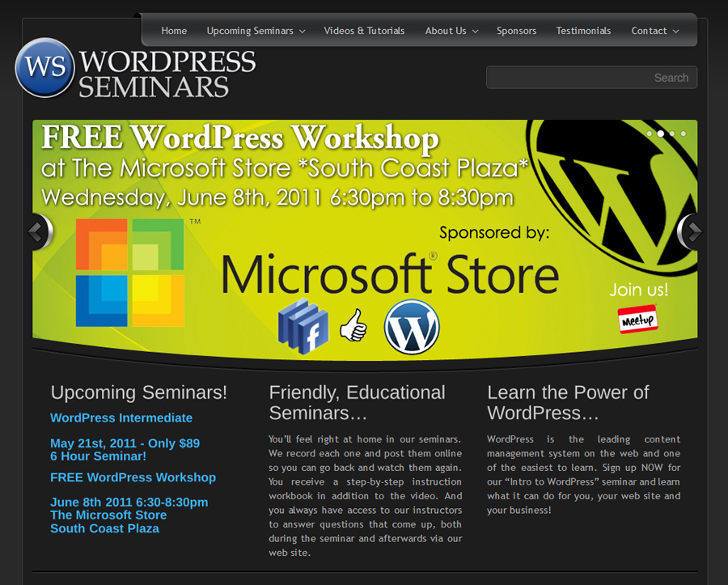
Task: Click the blue WordPress logo icon
Action: tap(412, 327)
